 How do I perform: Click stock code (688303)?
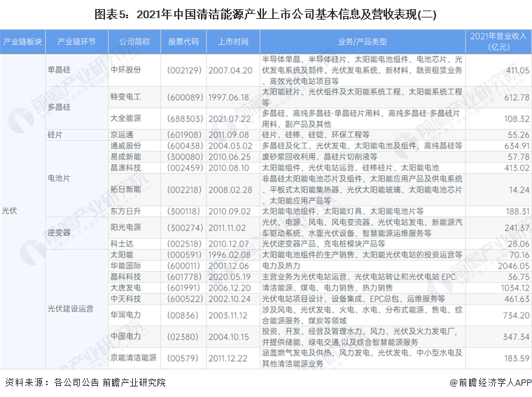[x=185, y=119]
